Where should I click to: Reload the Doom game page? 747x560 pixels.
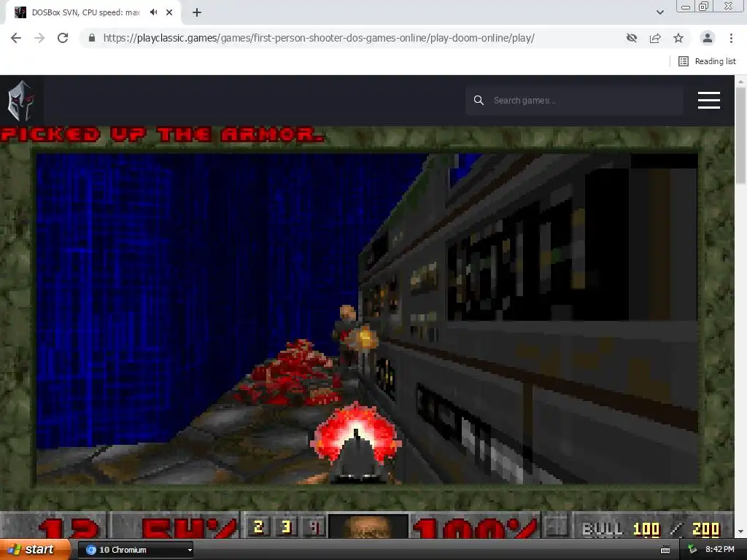(63, 38)
